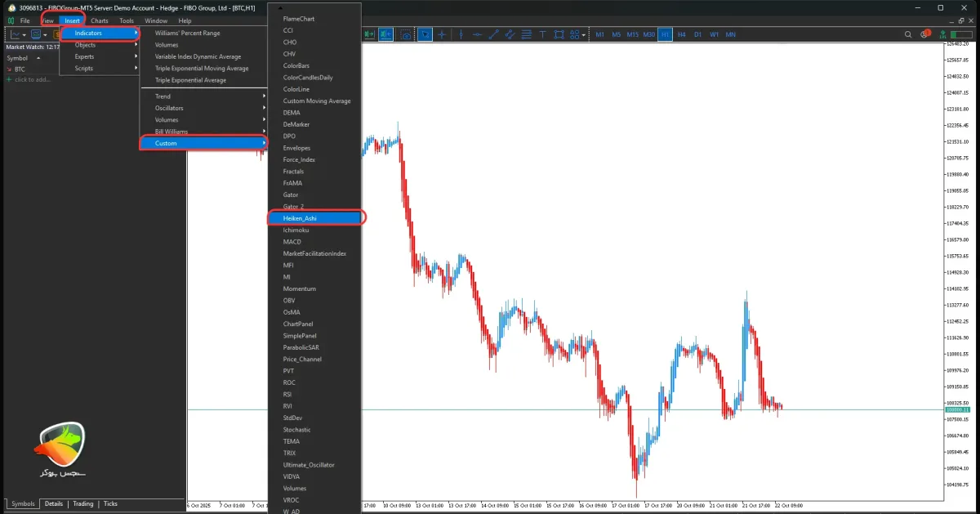Switch to D1 daily timeframe
Image resolution: width=980 pixels, height=514 pixels.
[697, 34]
